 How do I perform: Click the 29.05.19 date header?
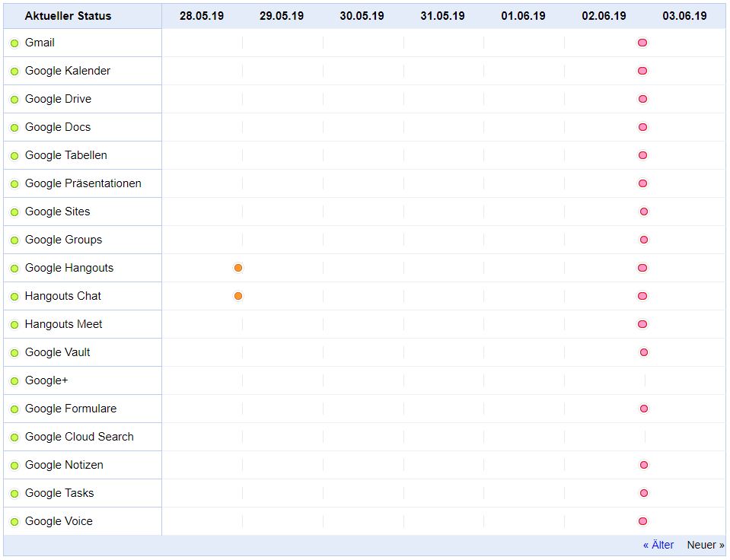pyautogui.click(x=282, y=16)
